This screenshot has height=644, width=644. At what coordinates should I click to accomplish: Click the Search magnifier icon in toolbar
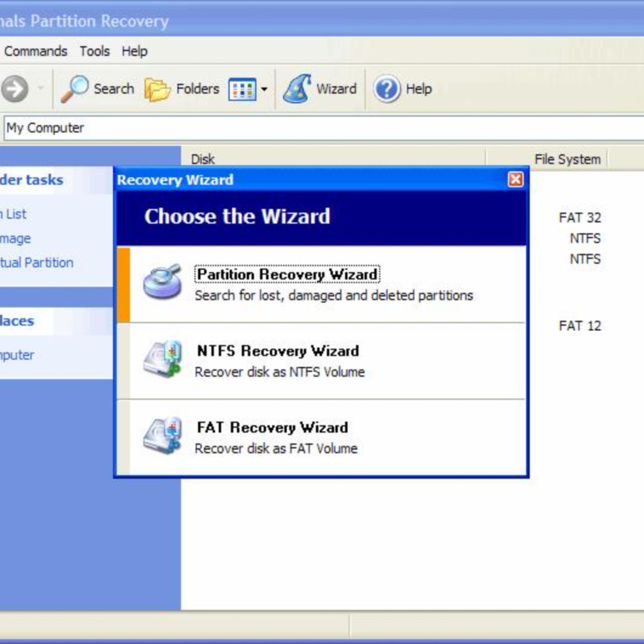pos(75,88)
